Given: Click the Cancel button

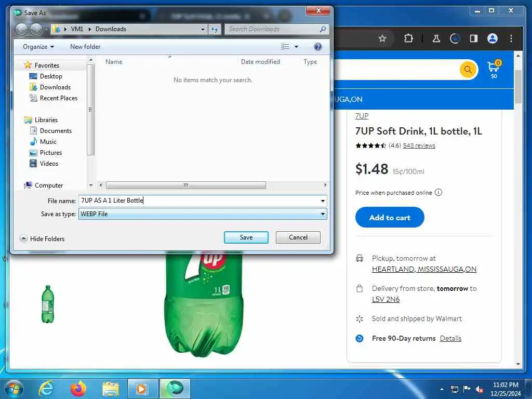Looking at the screenshot, I should tap(298, 237).
